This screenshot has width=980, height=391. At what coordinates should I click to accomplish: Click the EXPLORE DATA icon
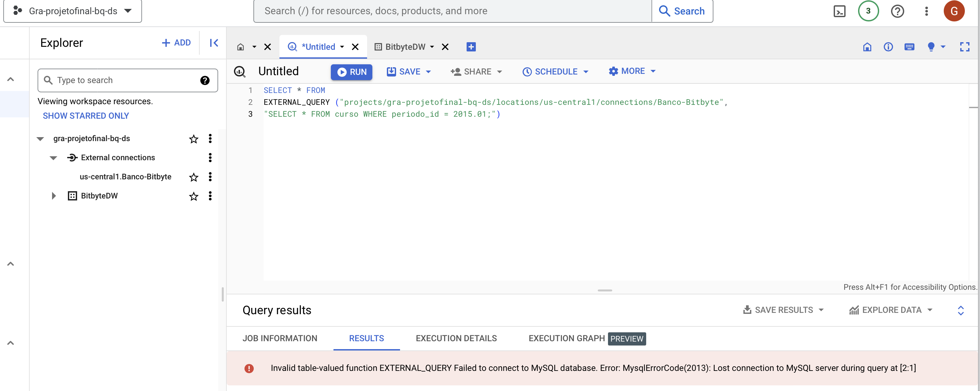coord(852,310)
